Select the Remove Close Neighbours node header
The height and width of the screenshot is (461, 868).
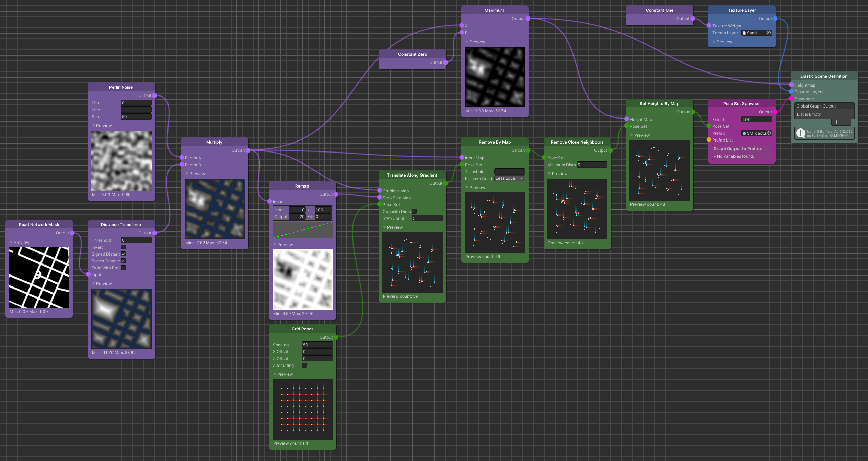(577, 142)
